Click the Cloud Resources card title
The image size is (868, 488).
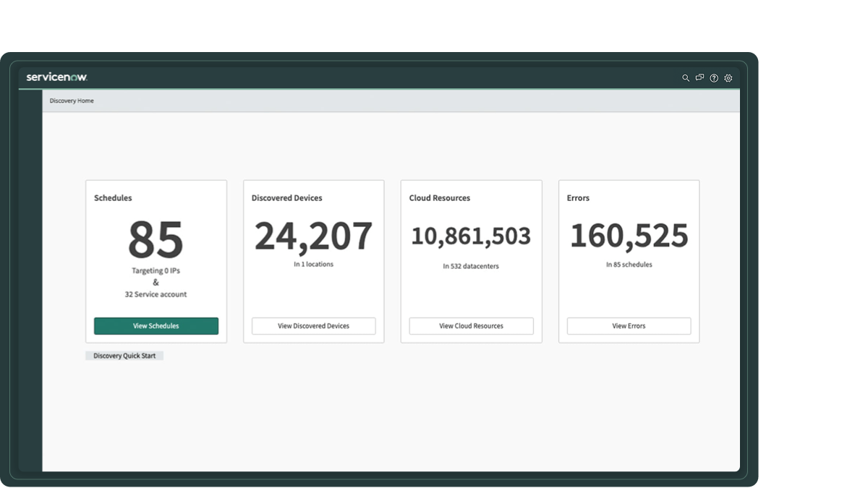click(x=440, y=197)
